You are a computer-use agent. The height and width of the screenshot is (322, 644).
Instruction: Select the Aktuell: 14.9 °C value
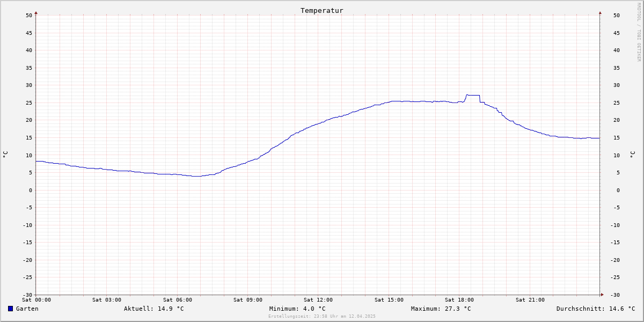(154, 309)
